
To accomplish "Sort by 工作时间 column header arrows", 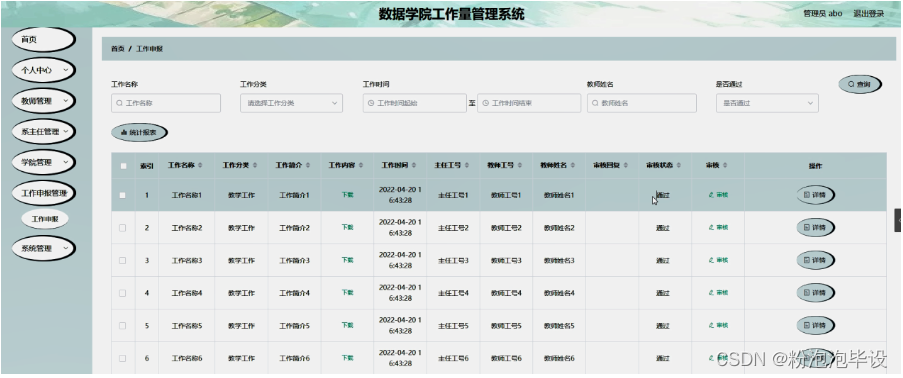I will click(x=413, y=165).
